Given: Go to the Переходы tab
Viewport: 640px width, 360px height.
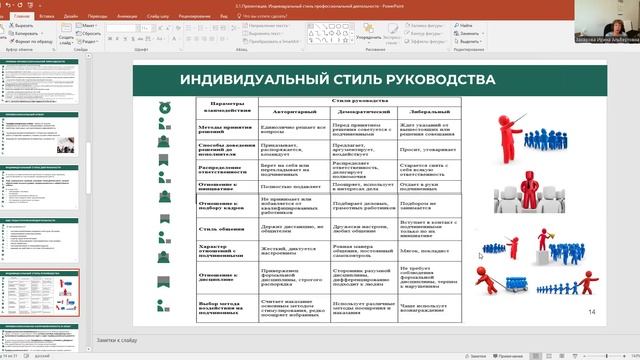Looking at the screenshot, I should pyautogui.click(x=98, y=16).
